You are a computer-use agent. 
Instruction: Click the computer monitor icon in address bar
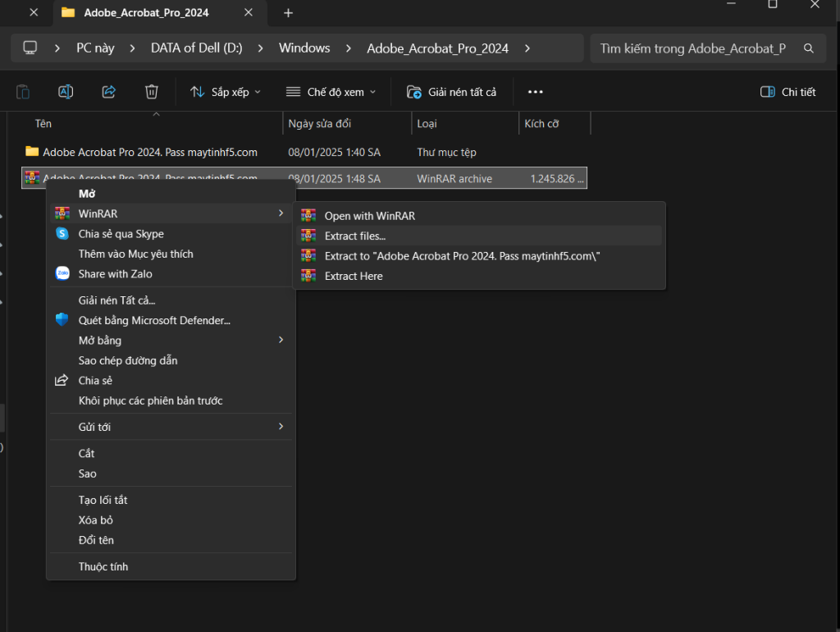(x=30, y=48)
